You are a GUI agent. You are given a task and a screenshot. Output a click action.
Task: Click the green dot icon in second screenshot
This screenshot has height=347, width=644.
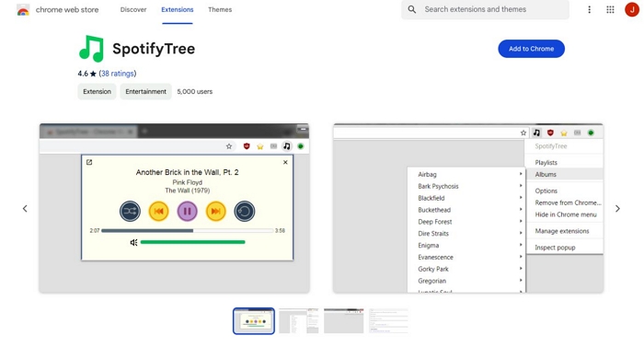tap(591, 133)
